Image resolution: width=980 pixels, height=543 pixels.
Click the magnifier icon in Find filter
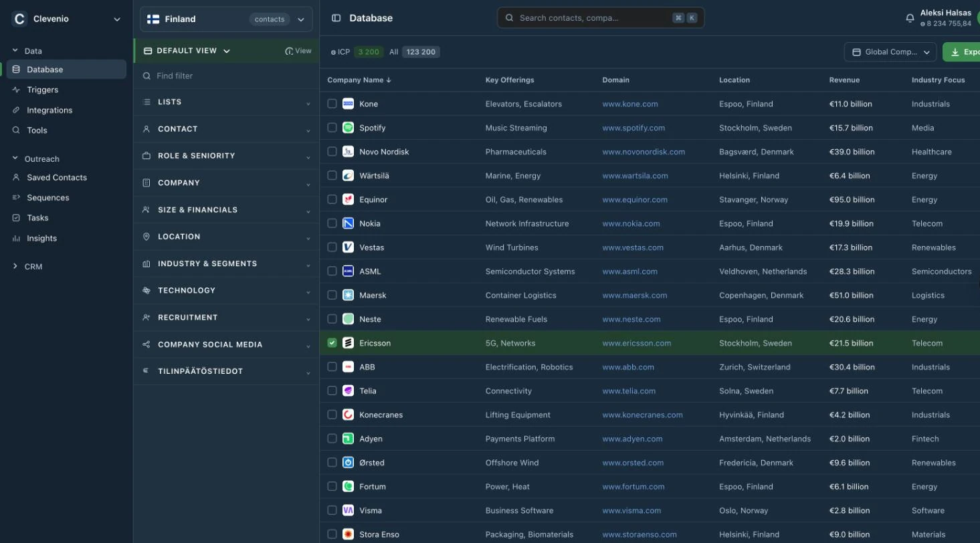click(x=146, y=76)
